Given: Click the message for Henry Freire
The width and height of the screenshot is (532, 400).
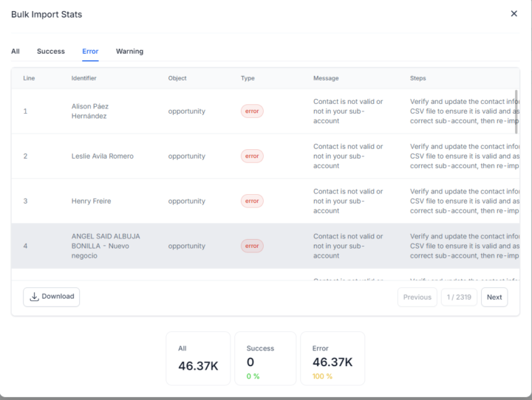Looking at the screenshot, I should coord(348,201).
